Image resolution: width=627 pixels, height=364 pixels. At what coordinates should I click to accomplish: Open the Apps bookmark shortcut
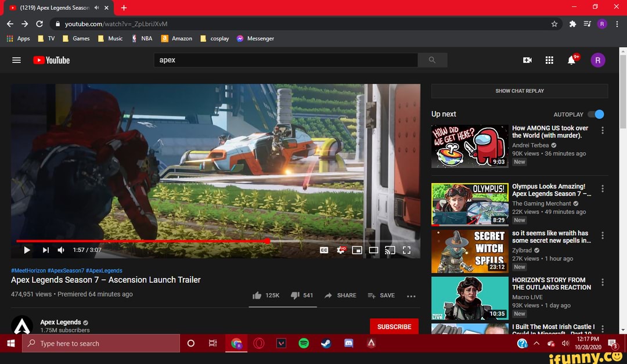coord(19,38)
